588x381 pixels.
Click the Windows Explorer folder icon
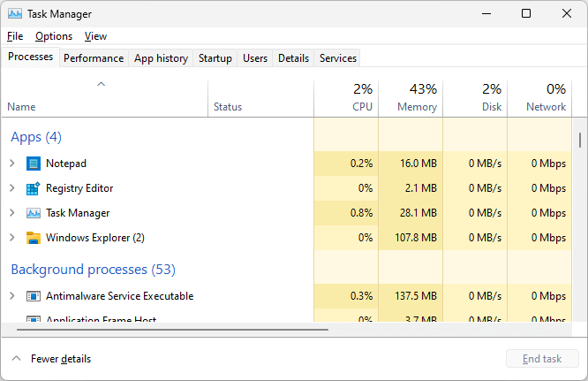(34, 238)
